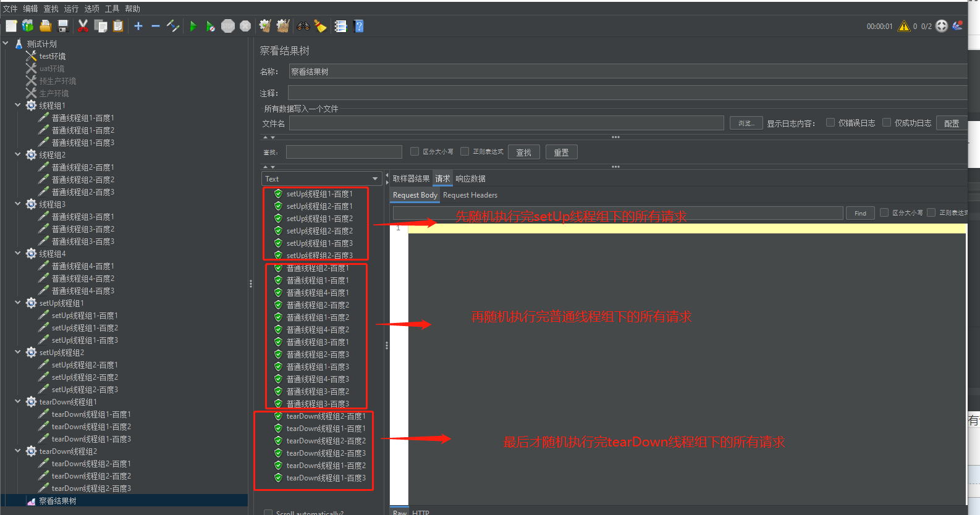
Task: Click the Start no pauses icon
Action: pos(211,26)
